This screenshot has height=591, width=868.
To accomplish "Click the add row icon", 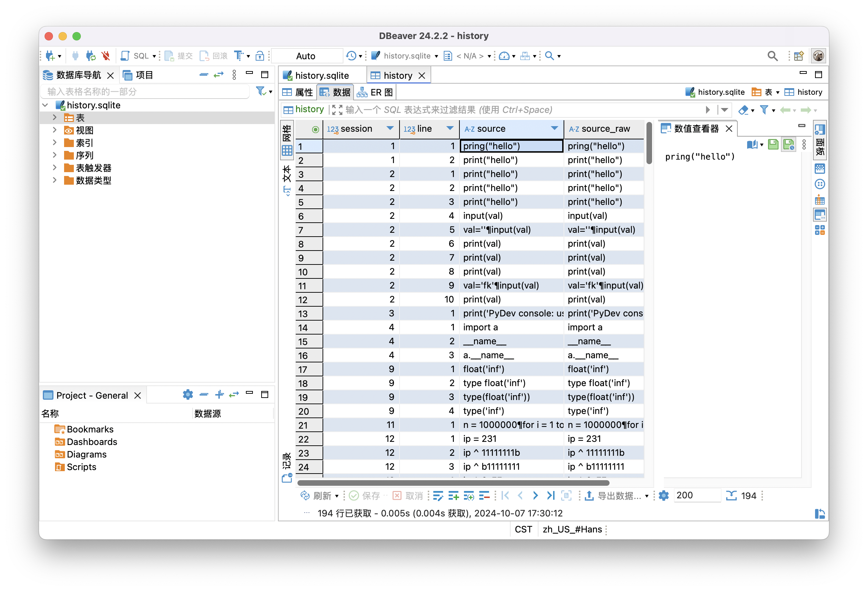I will [x=454, y=496].
